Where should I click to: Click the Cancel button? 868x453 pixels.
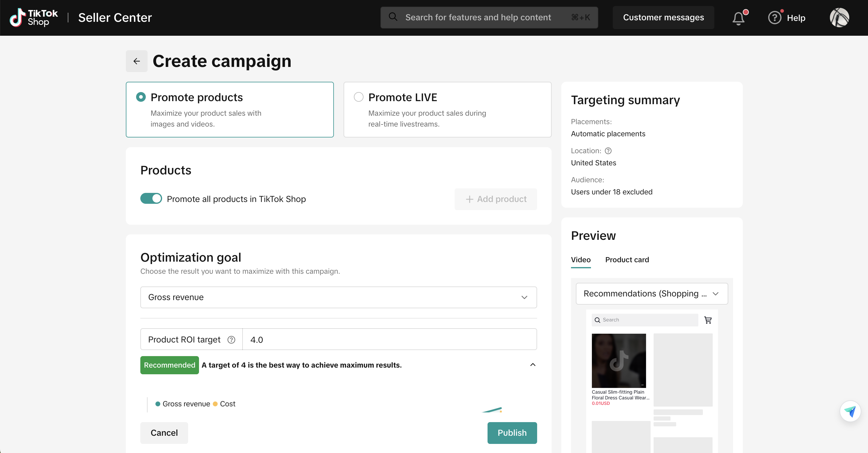(164, 433)
